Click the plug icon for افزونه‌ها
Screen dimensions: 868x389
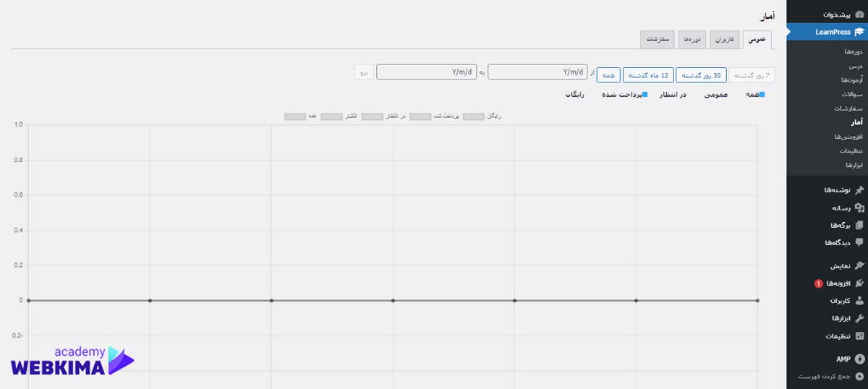pos(859,283)
